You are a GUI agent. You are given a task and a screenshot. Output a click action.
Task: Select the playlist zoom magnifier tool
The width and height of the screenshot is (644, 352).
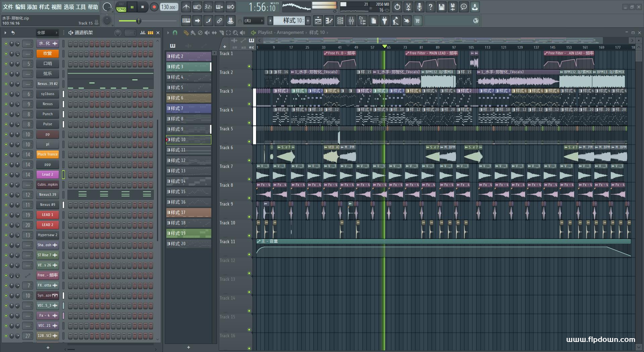(235, 33)
